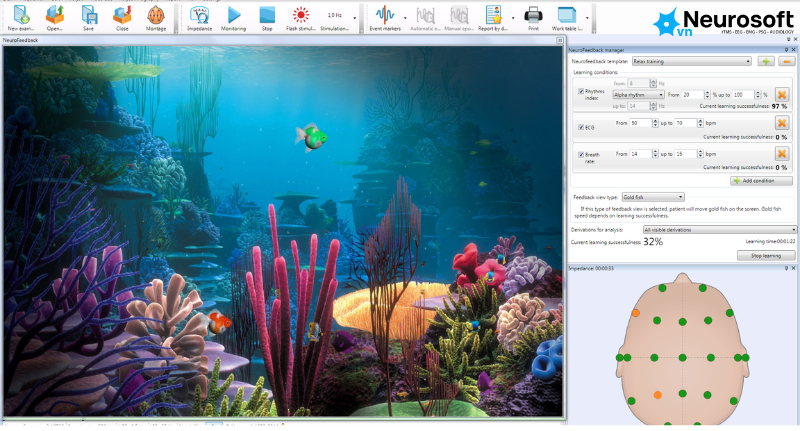
Task: Expand the Work table dropdown arrow
Action: point(587,18)
